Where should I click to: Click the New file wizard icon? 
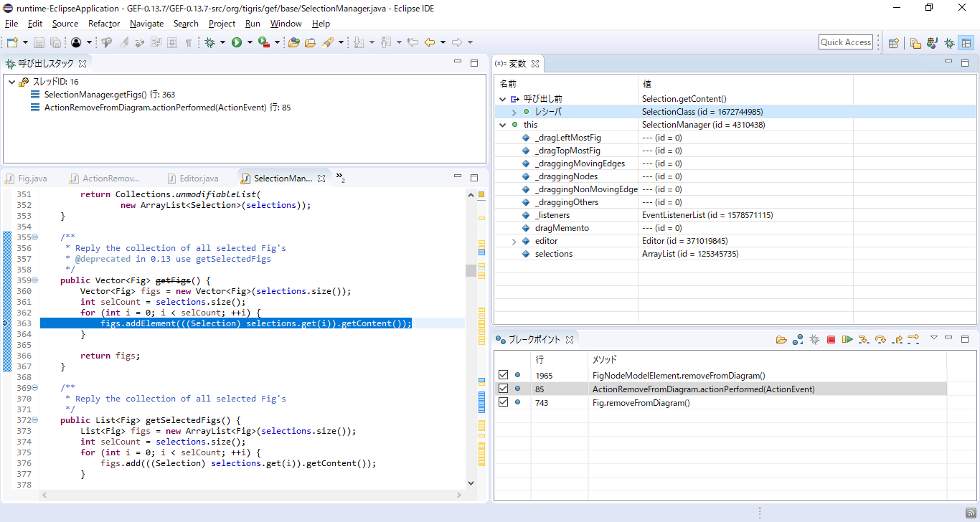(x=12, y=42)
